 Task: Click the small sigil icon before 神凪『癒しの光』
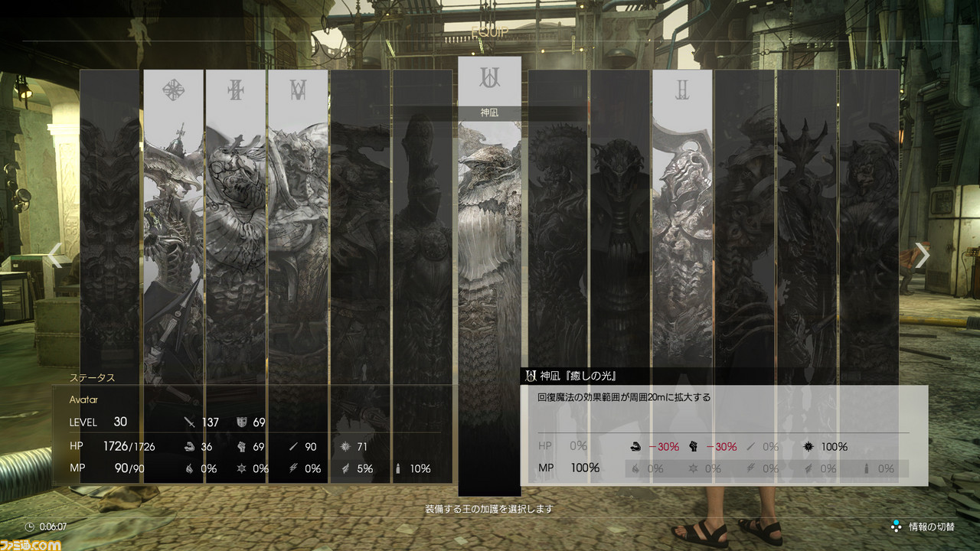point(531,376)
